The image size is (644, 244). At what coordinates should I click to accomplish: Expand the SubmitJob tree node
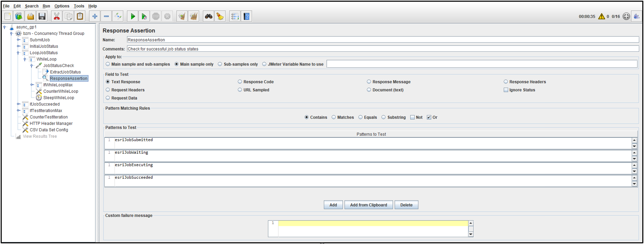point(18,40)
